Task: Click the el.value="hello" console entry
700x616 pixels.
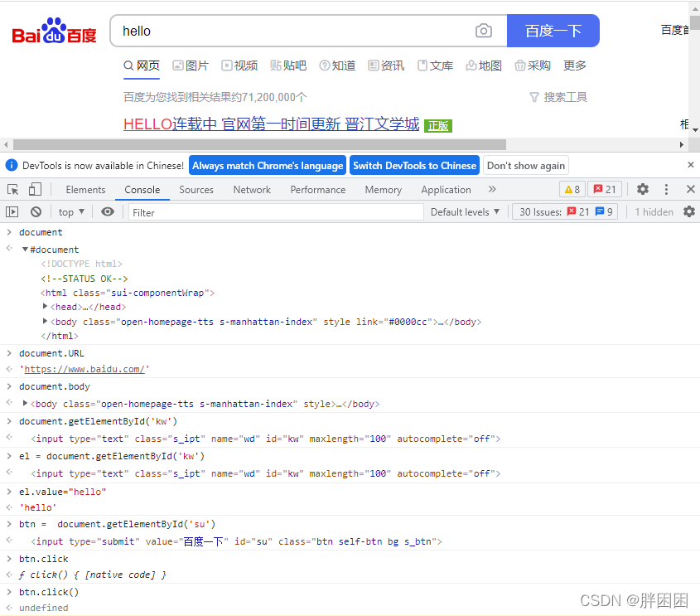Action: click(62, 492)
